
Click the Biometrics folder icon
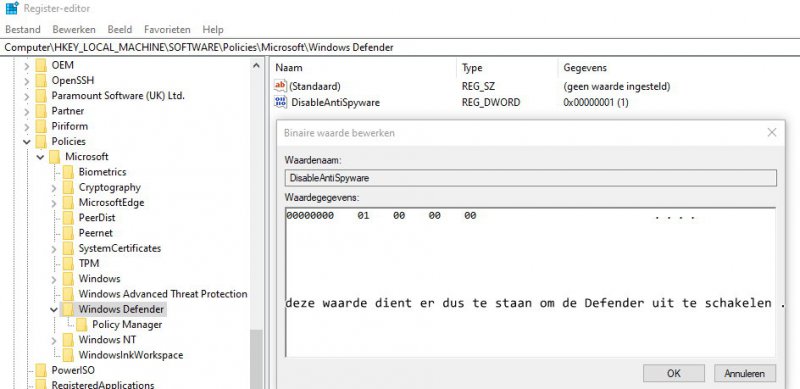click(68, 172)
